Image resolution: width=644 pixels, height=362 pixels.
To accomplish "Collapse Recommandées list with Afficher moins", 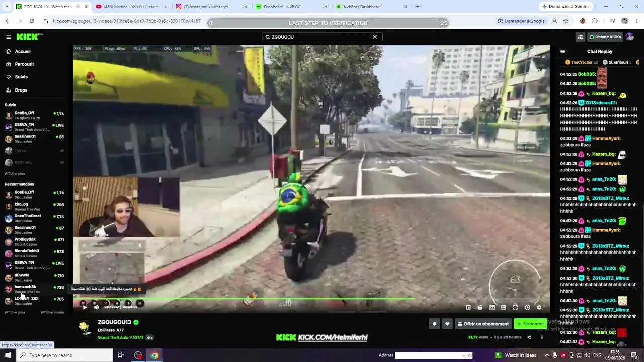I will click(x=52, y=312).
